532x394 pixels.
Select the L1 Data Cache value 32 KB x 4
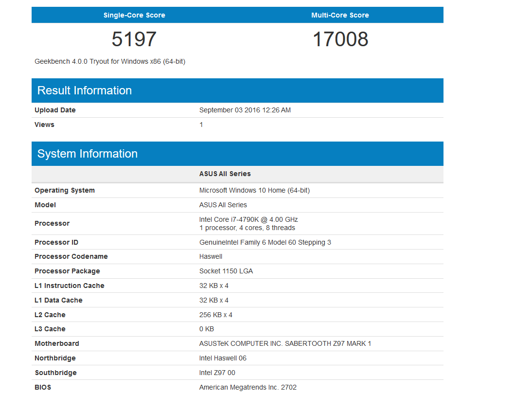(214, 300)
